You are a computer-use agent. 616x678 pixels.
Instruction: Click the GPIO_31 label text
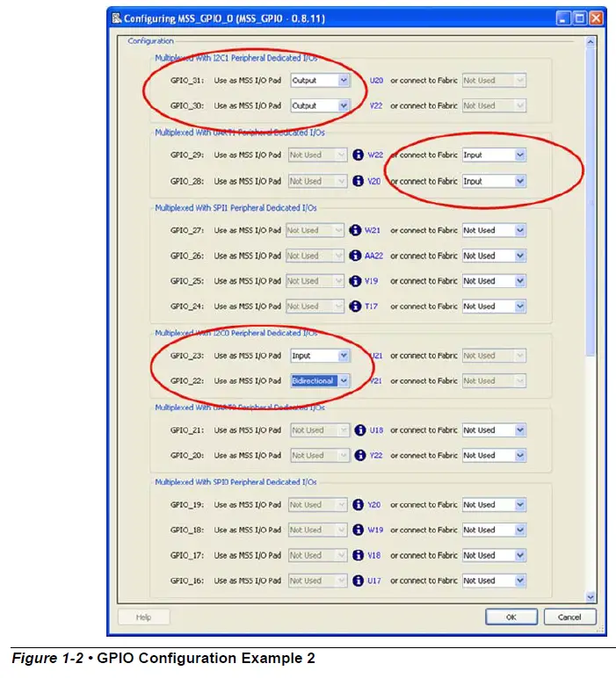coord(187,81)
